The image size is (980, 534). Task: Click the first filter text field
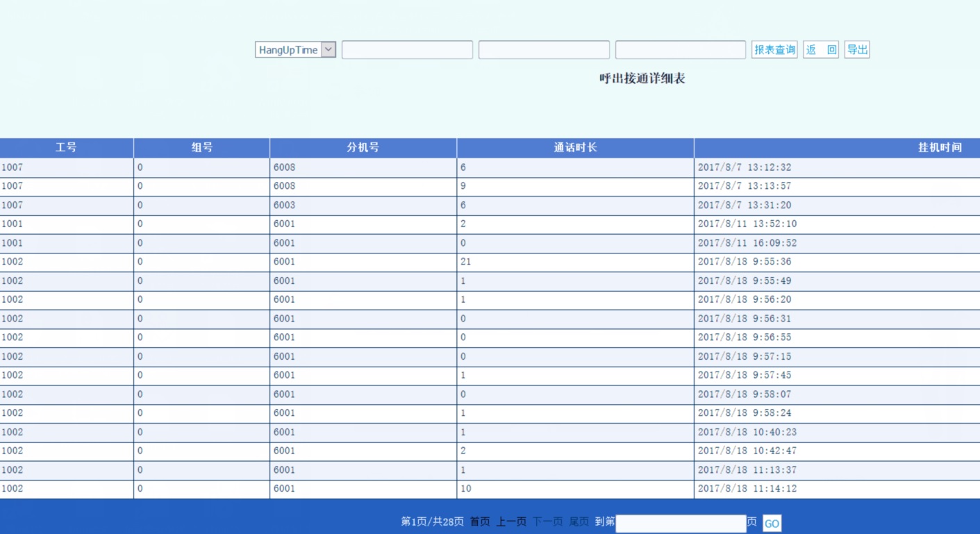(x=407, y=50)
